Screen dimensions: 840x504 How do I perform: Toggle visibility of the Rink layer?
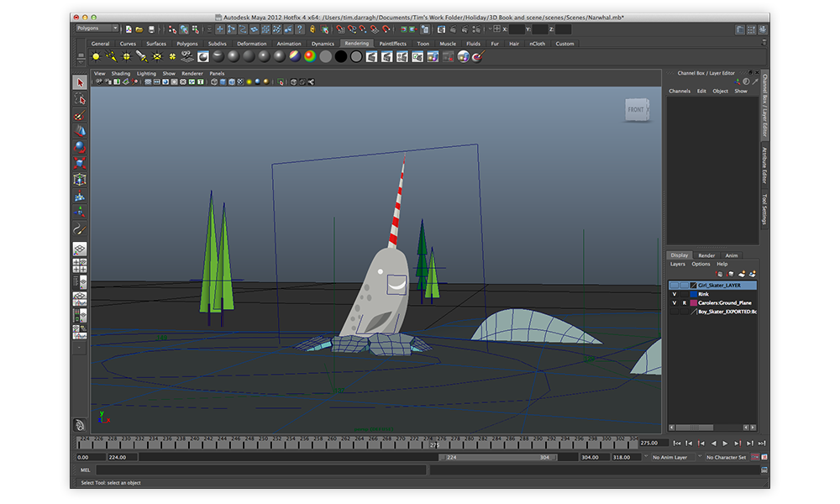(674, 294)
